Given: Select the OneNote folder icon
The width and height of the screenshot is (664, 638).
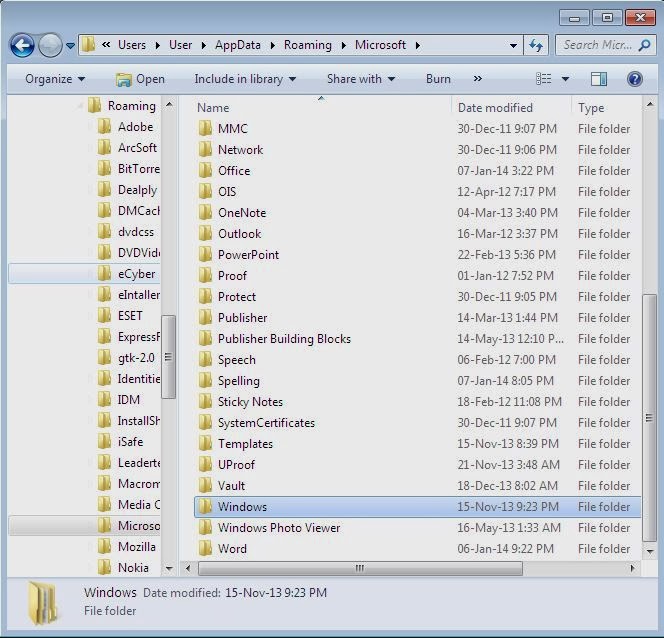Looking at the screenshot, I should [x=205, y=212].
